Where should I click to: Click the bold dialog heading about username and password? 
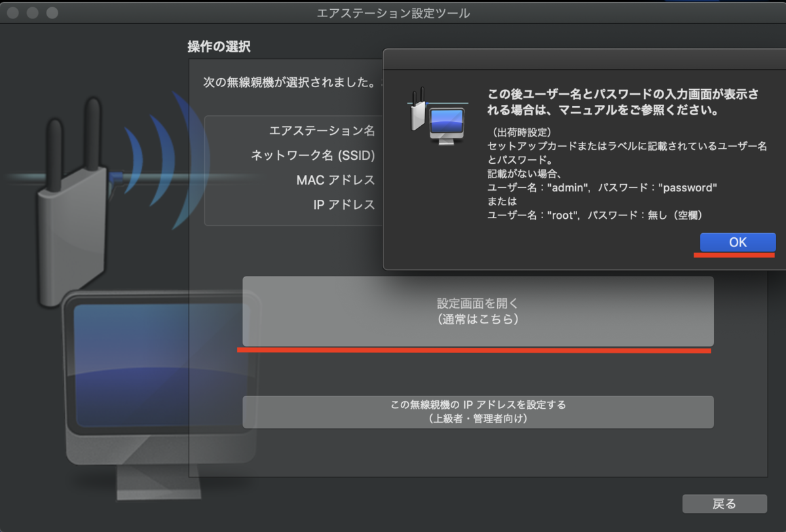pyautogui.click(x=624, y=102)
